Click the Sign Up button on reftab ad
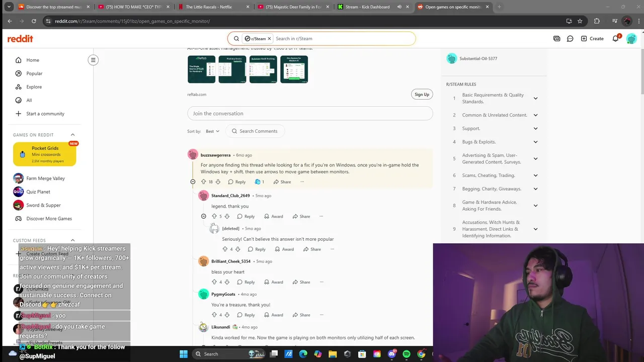This screenshot has width=644, height=362. [422, 95]
